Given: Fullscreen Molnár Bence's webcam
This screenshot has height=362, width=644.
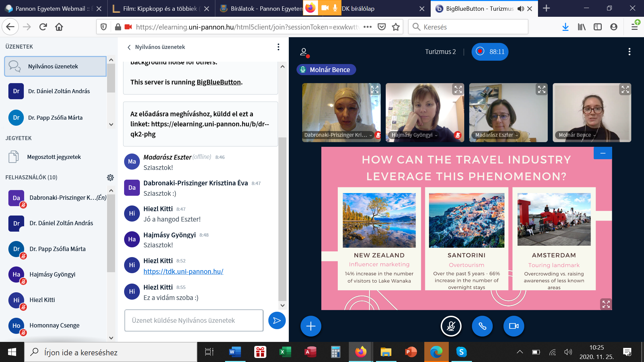Looking at the screenshot, I should point(625,89).
